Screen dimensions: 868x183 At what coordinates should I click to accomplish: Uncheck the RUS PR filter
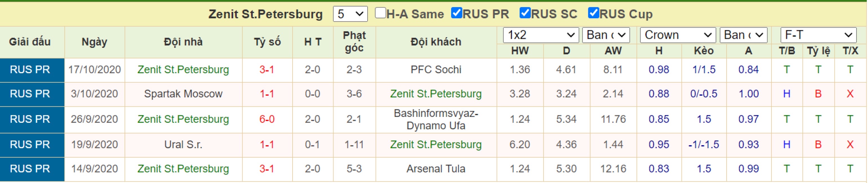(x=457, y=13)
